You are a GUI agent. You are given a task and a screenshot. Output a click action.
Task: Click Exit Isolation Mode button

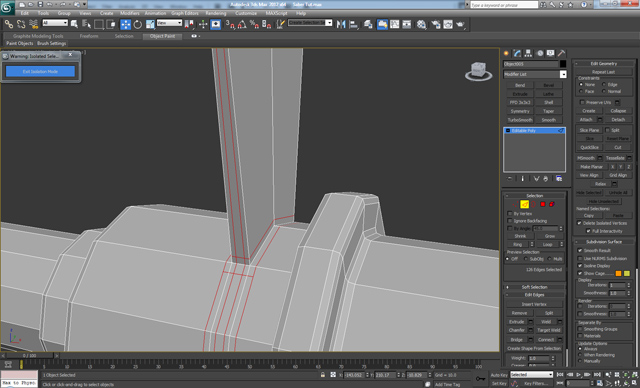[40, 71]
